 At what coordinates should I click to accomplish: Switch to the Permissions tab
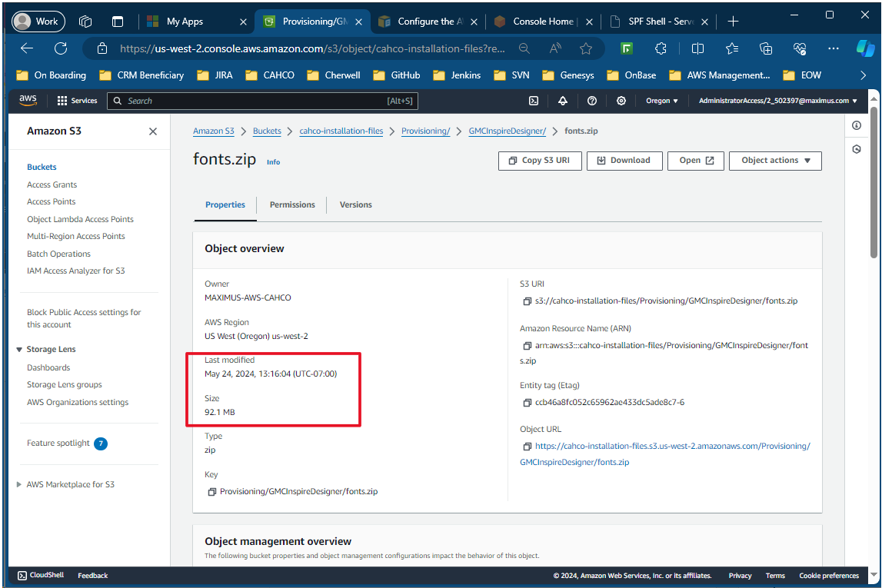[292, 205]
